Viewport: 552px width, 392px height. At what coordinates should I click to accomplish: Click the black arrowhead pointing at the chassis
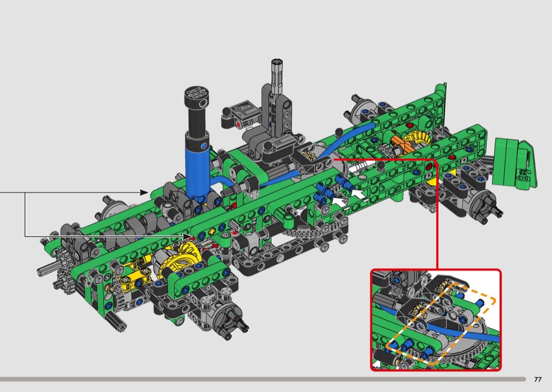click(145, 192)
